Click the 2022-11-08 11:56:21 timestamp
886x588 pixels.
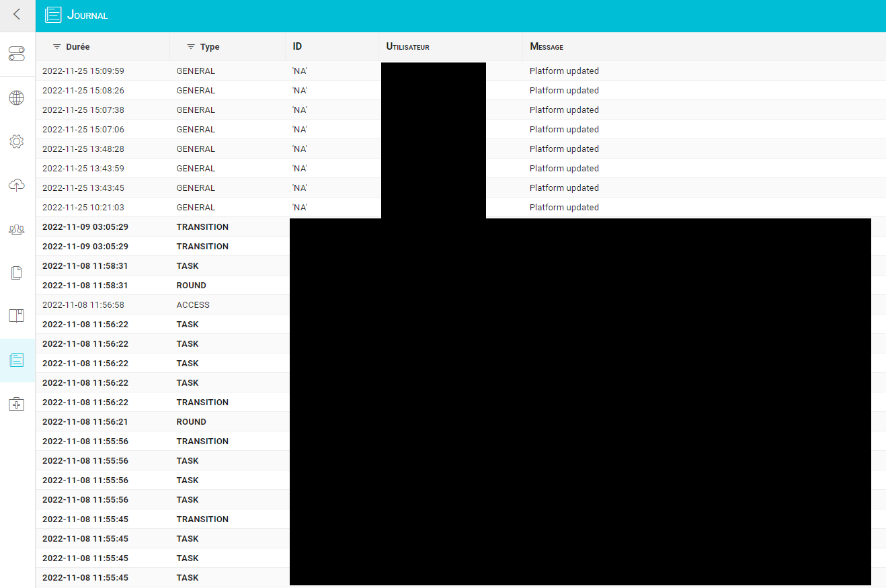(x=85, y=422)
